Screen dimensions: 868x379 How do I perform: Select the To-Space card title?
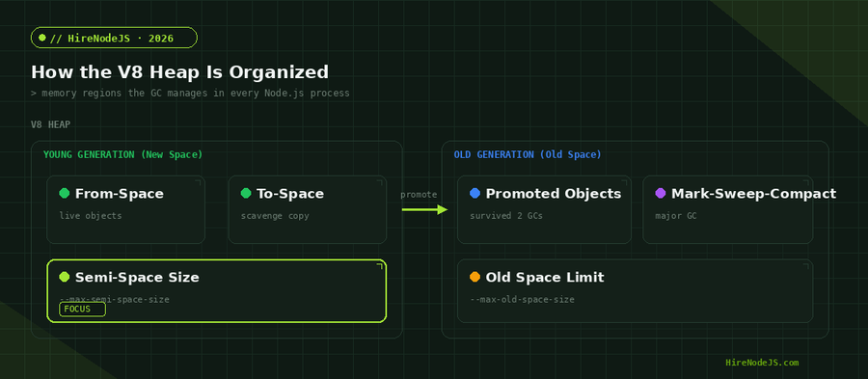[x=290, y=193]
